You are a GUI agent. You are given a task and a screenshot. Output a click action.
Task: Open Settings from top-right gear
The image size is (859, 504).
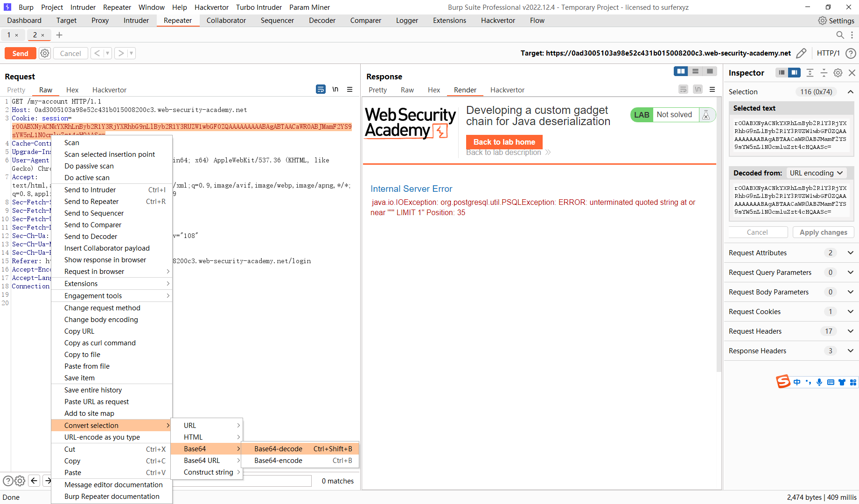click(x=836, y=21)
